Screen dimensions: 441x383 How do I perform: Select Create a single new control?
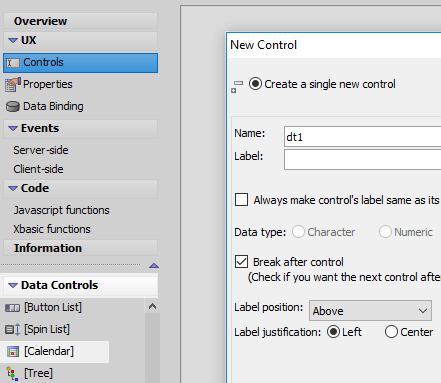(255, 84)
